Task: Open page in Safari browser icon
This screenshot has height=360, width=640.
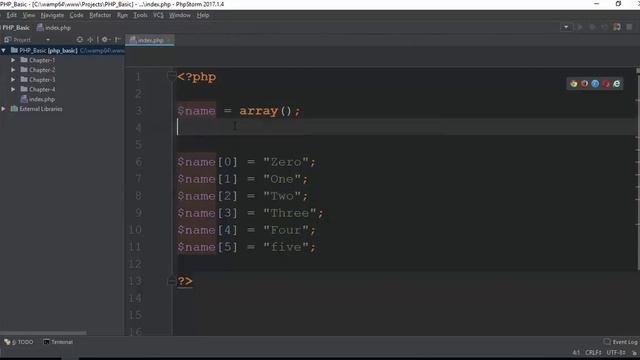Action: pos(595,84)
